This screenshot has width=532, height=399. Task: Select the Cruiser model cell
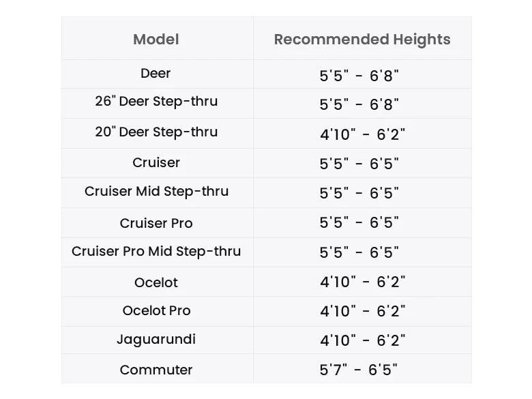pyautogui.click(x=156, y=163)
